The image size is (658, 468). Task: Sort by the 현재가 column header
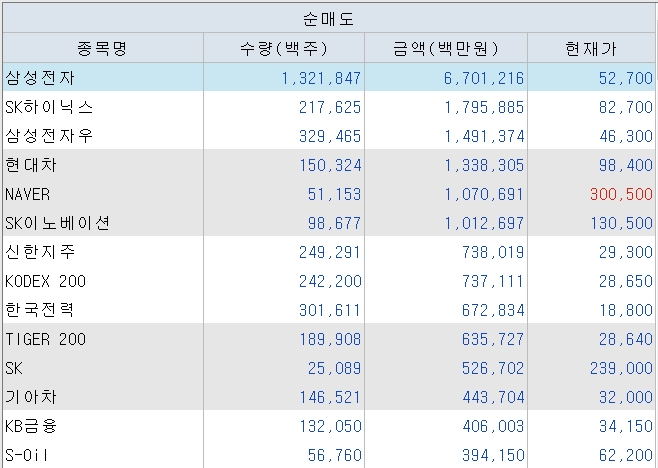pyautogui.click(x=591, y=48)
